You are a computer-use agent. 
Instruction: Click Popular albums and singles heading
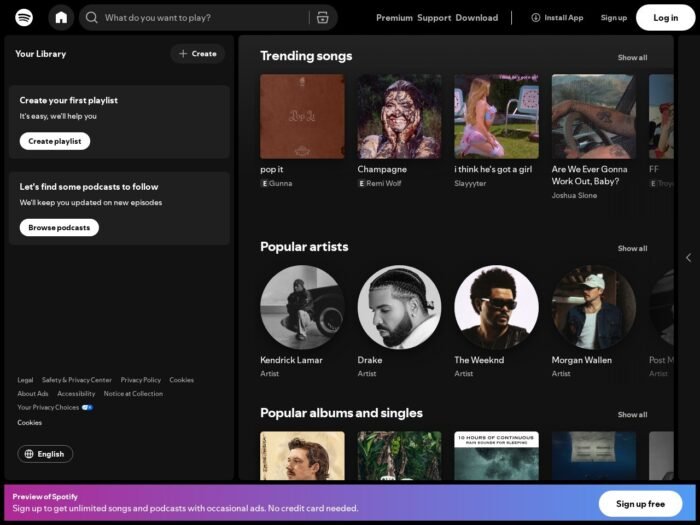[342, 413]
